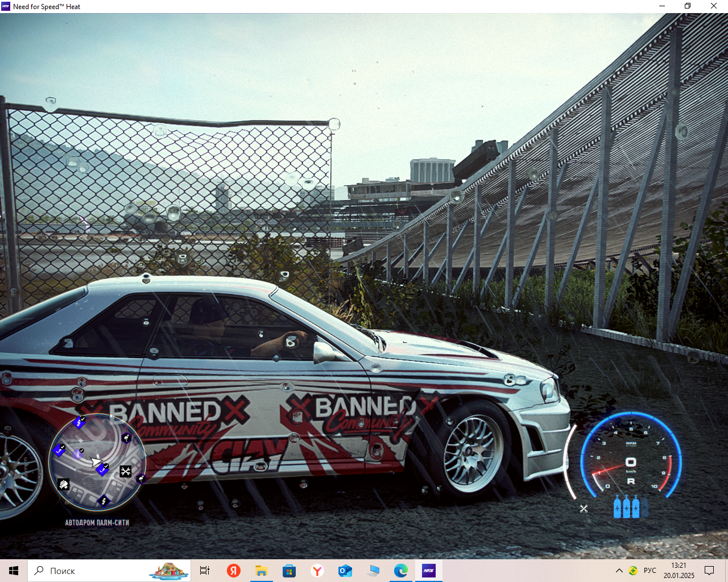Viewport: 728px width, 582px height.
Task: Switch the РУС input language indicator
Action: (650, 571)
